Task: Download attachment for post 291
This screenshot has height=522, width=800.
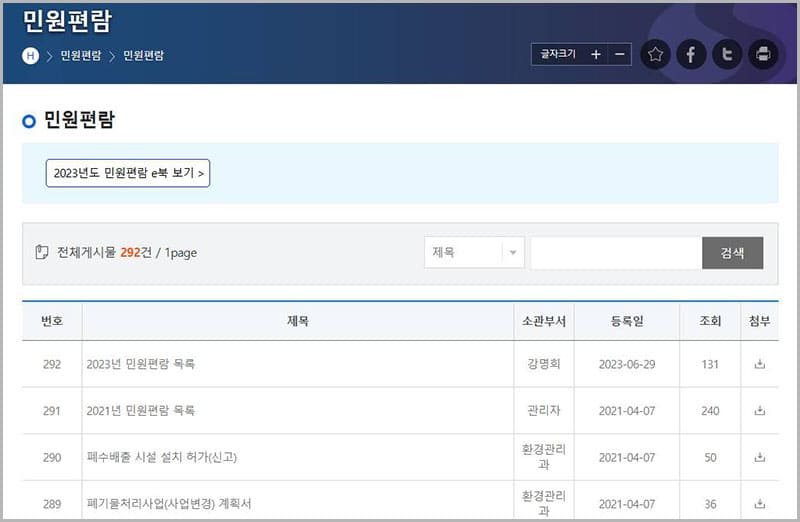Action: (x=759, y=410)
